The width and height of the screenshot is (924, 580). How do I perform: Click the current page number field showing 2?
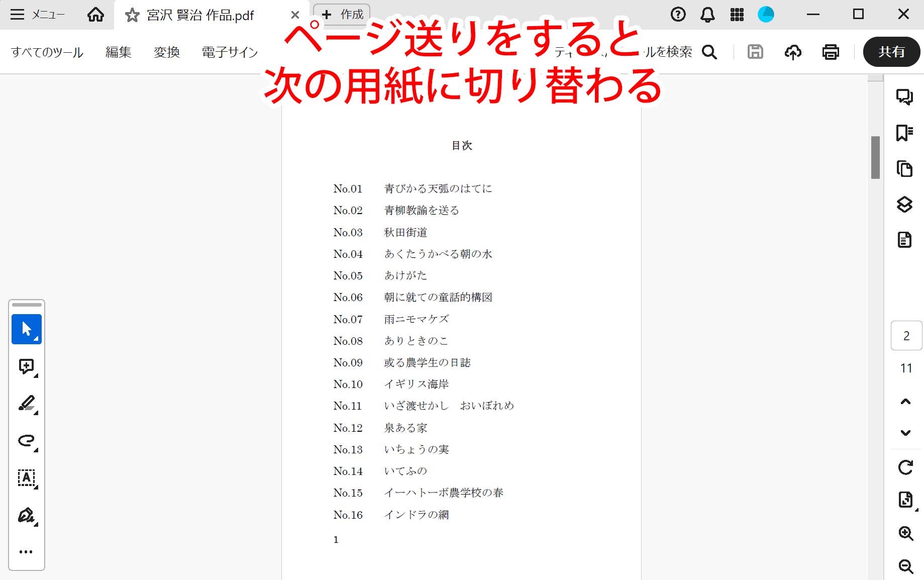[x=906, y=336]
